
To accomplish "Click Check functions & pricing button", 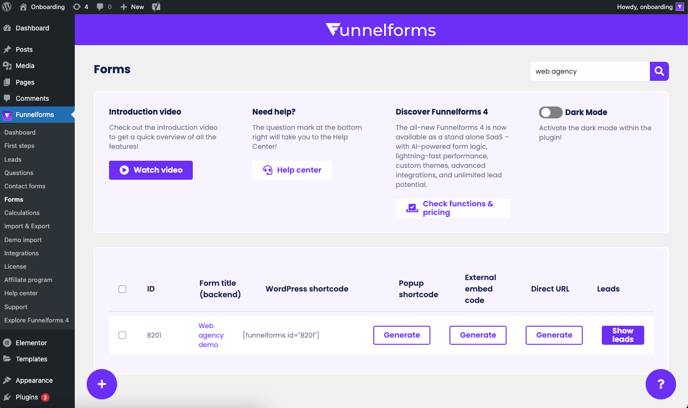I will 452,208.
